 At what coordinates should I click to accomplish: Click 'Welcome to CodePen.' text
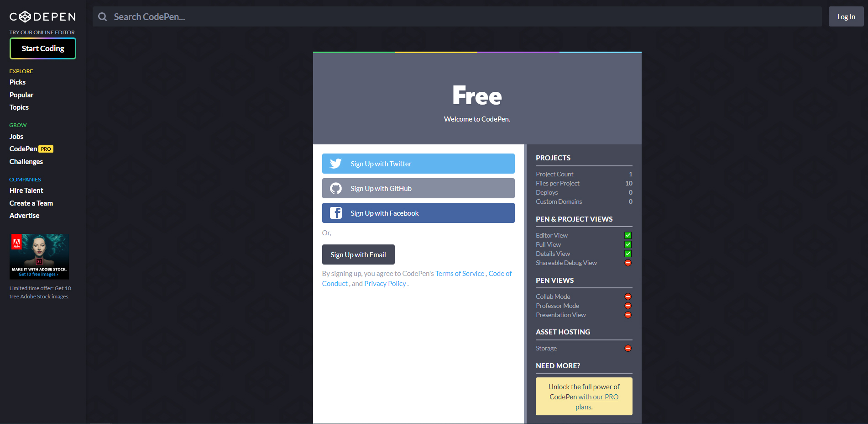point(477,119)
